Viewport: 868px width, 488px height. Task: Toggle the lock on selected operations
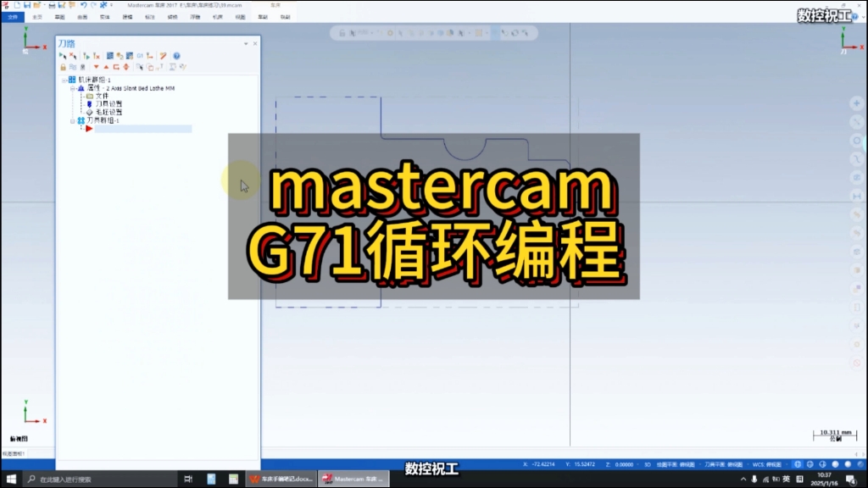point(63,67)
